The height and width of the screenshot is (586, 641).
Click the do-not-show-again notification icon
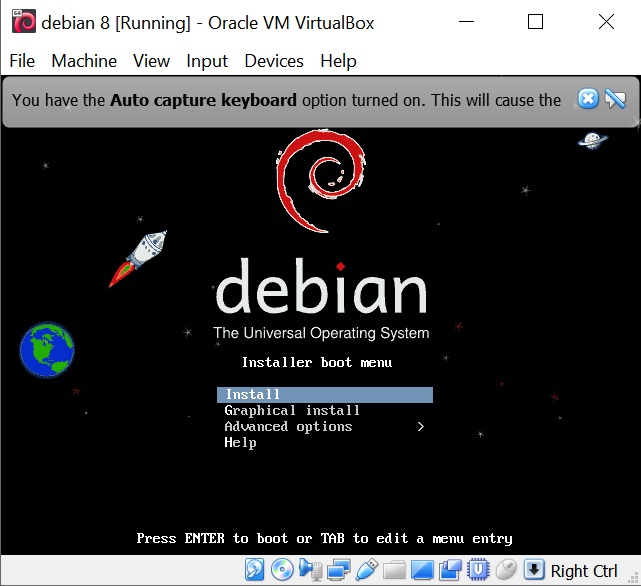pyautogui.click(x=615, y=99)
